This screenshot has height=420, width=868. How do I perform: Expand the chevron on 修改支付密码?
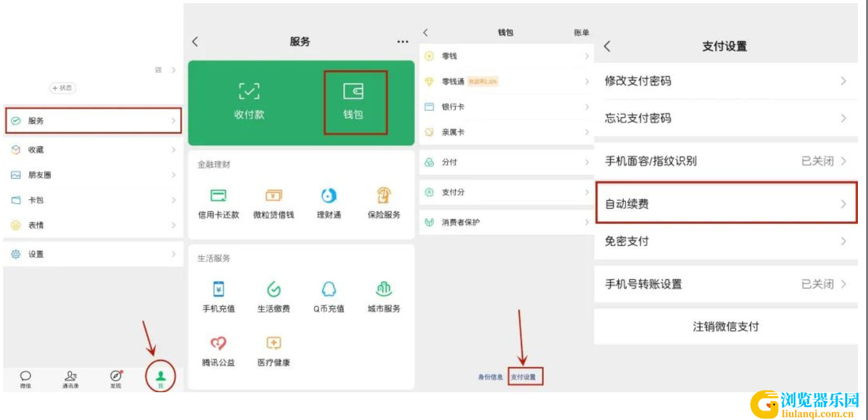click(x=843, y=81)
